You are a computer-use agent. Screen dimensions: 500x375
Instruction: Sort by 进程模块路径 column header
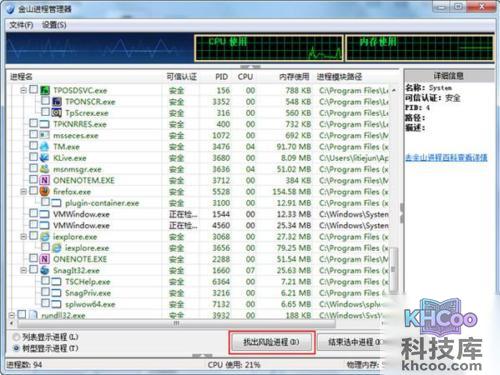pyautogui.click(x=339, y=77)
